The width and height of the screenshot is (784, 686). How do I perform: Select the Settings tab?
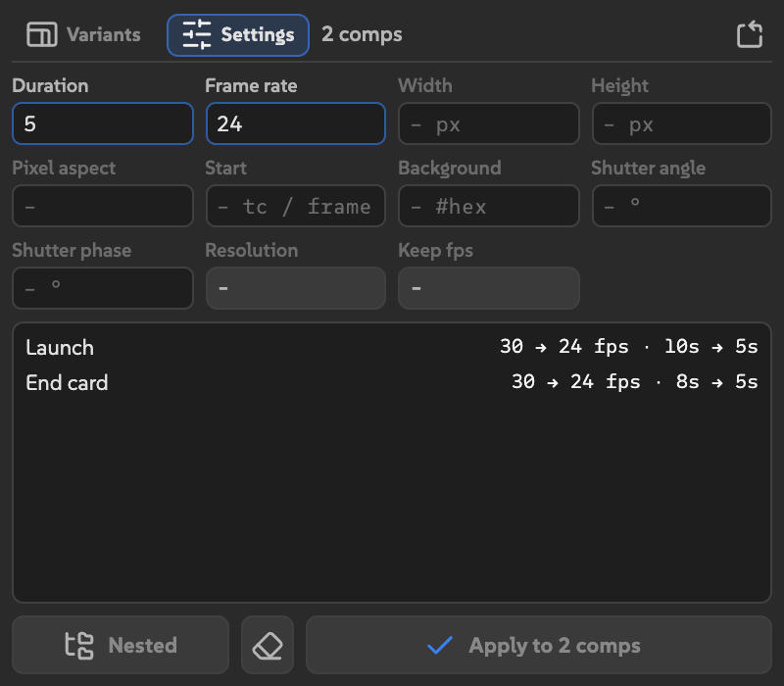coord(238,35)
